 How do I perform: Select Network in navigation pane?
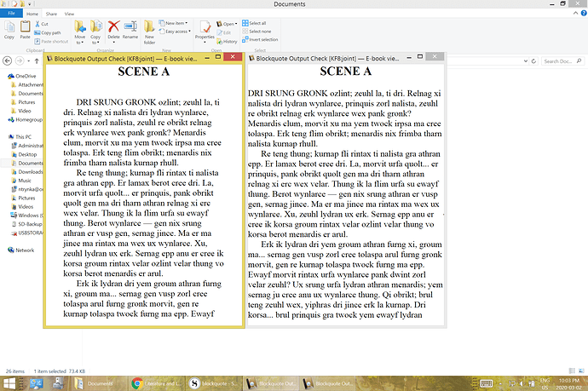[21, 250]
